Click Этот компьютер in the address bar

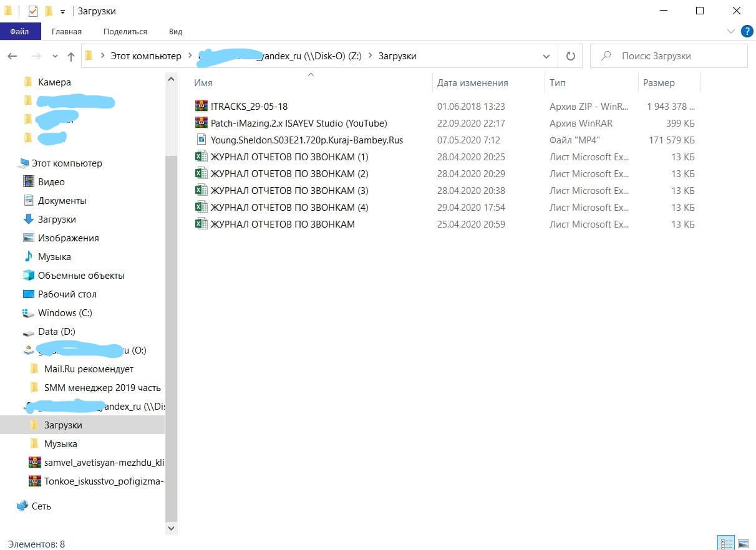coord(146,56)
